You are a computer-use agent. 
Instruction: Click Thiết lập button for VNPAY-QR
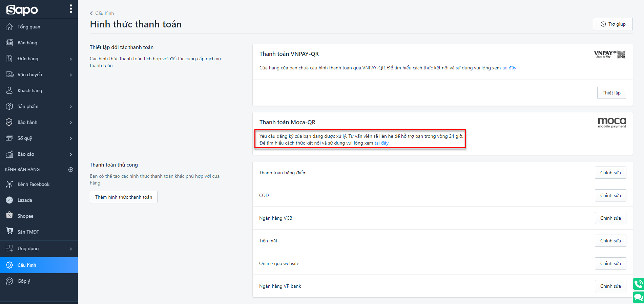(x=611, y=93)
